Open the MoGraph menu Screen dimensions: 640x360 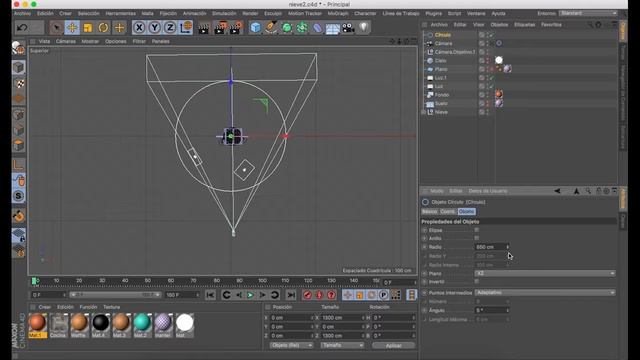[x=338, y=13]
